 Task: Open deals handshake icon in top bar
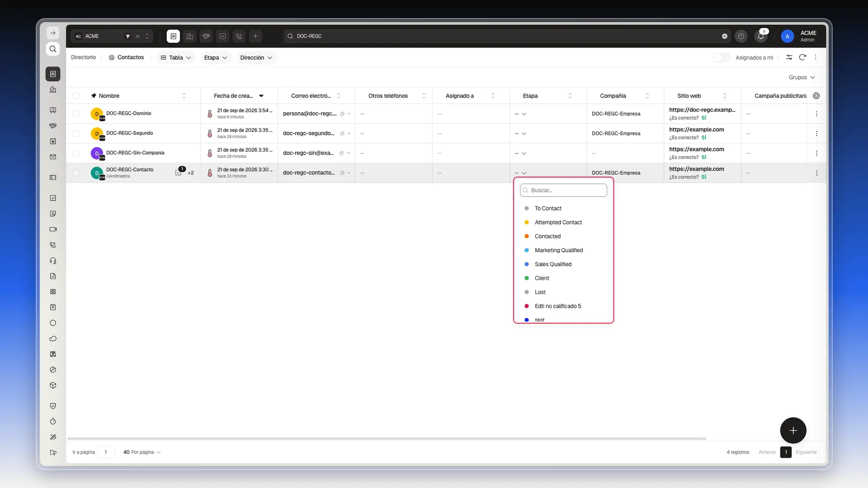click(206, 36)
